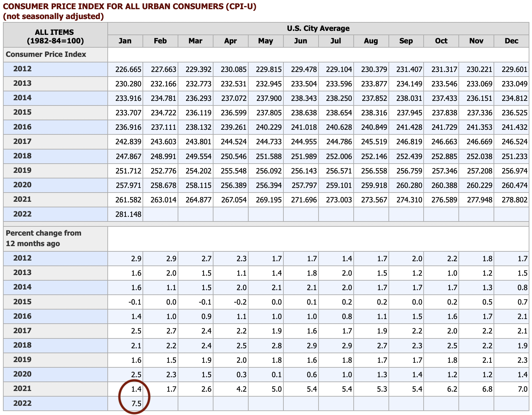Click the Feb column header
Image resolution: width=532 pixels, height=415 pixels.
pyautogui.click(x=160, y=41)
